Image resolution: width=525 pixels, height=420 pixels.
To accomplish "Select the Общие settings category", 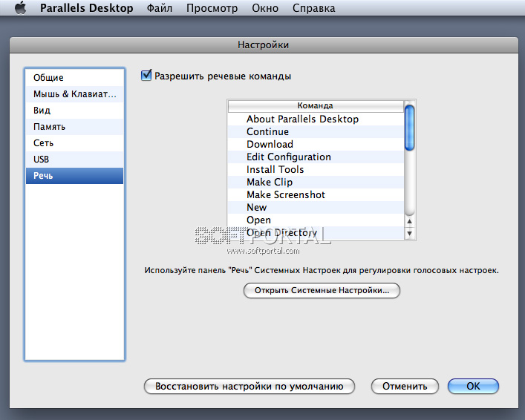I will [x=48, y=78].
